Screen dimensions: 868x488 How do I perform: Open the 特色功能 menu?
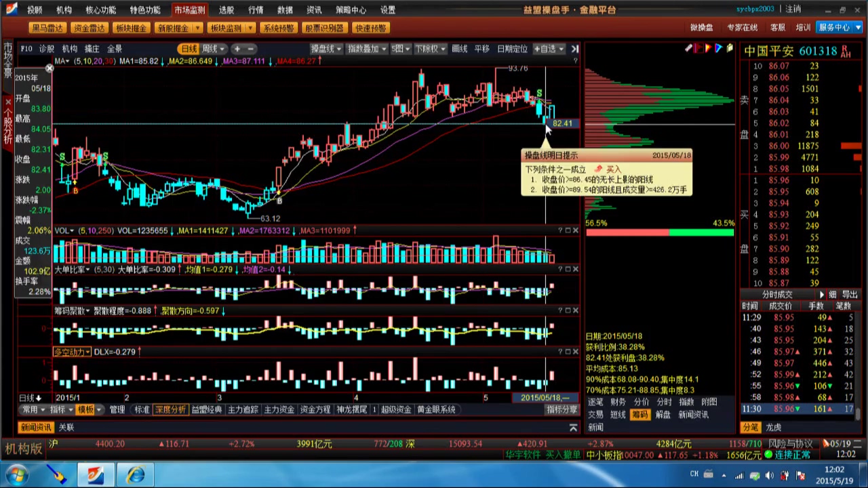point(145,9)
